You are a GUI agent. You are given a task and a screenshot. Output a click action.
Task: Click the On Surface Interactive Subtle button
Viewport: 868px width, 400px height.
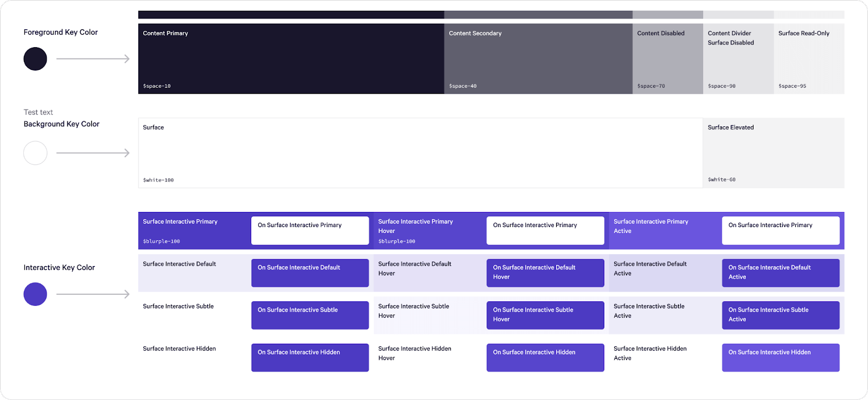click(x=310, y=315)
